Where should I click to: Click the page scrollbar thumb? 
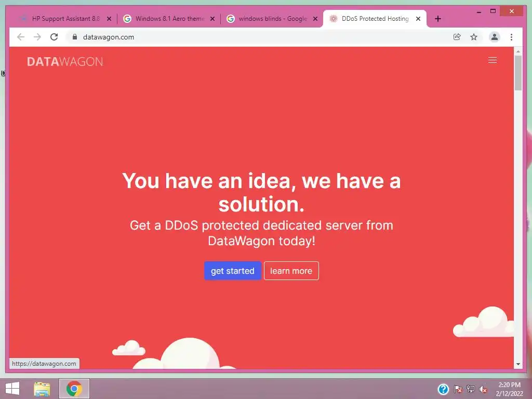(518, 73)
